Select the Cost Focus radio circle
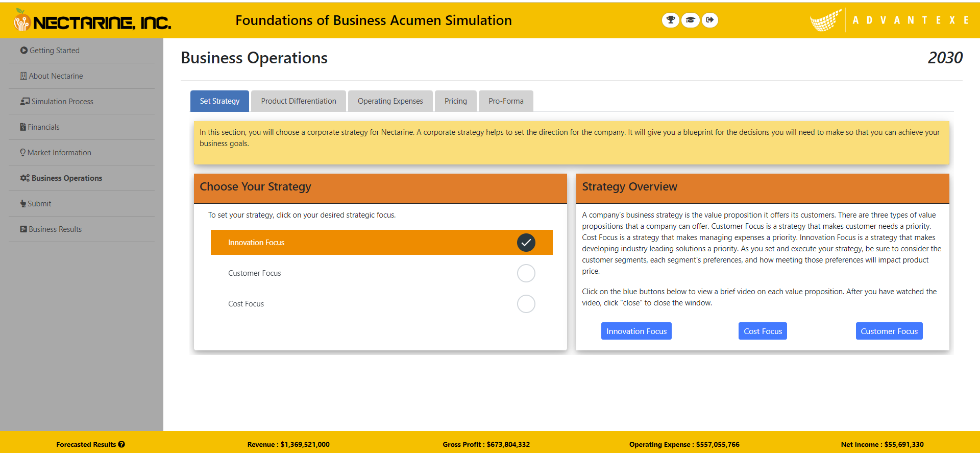Image resolution: width=980 pixels, height=453 pixels. [526, 304]
